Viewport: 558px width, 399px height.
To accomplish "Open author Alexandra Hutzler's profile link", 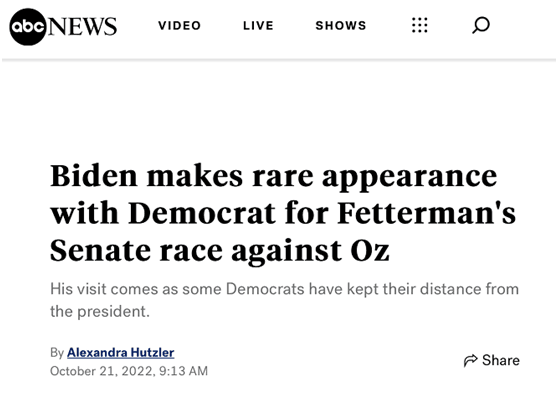I will 121,352.
